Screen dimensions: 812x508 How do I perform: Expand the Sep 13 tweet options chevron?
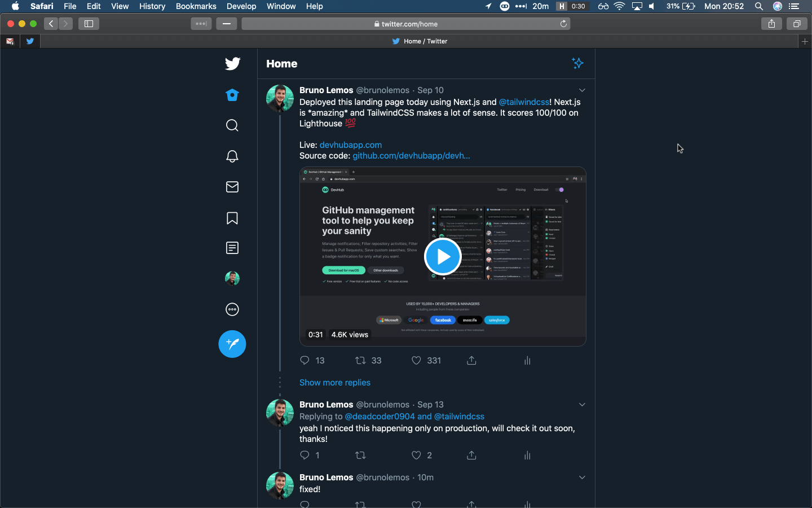pos(582,405)
